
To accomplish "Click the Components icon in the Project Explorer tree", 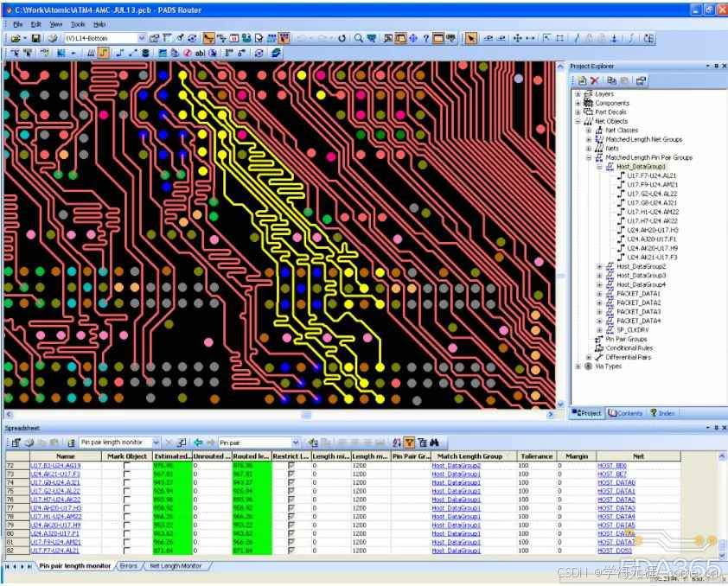I will pyautogui.click(x=588, y=103).
